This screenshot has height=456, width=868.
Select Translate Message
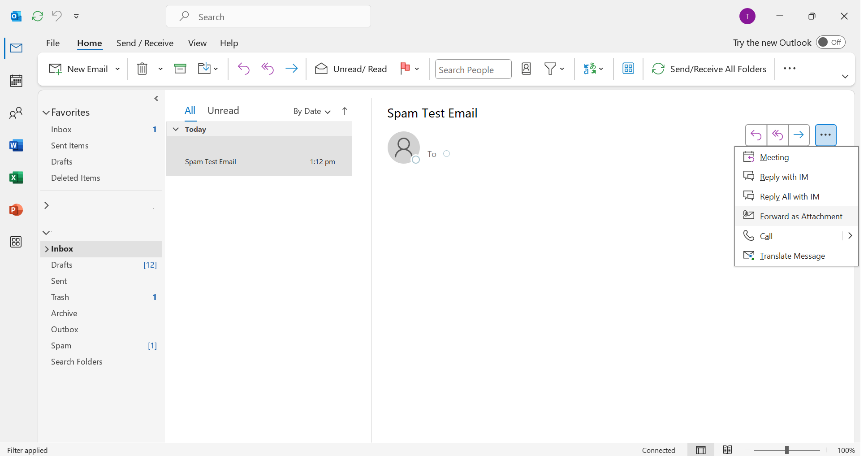tap(796, 256)
